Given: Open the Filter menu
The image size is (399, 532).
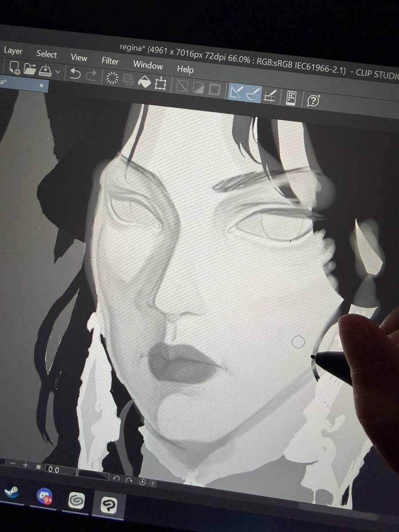Looking at the screenshot, I should (110, 61).
